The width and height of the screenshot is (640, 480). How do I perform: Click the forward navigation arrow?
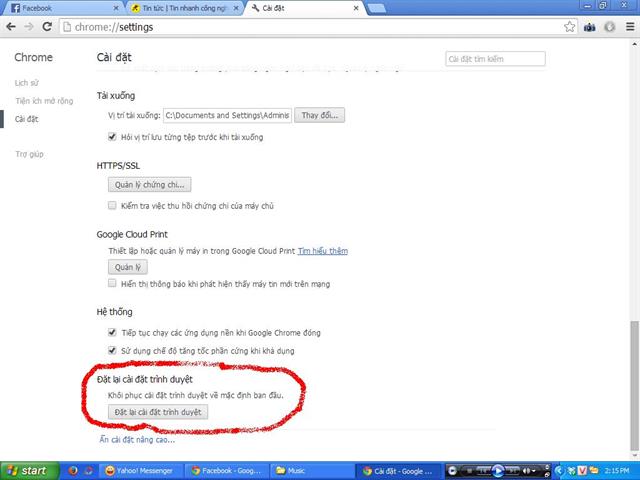pos(29,27)
